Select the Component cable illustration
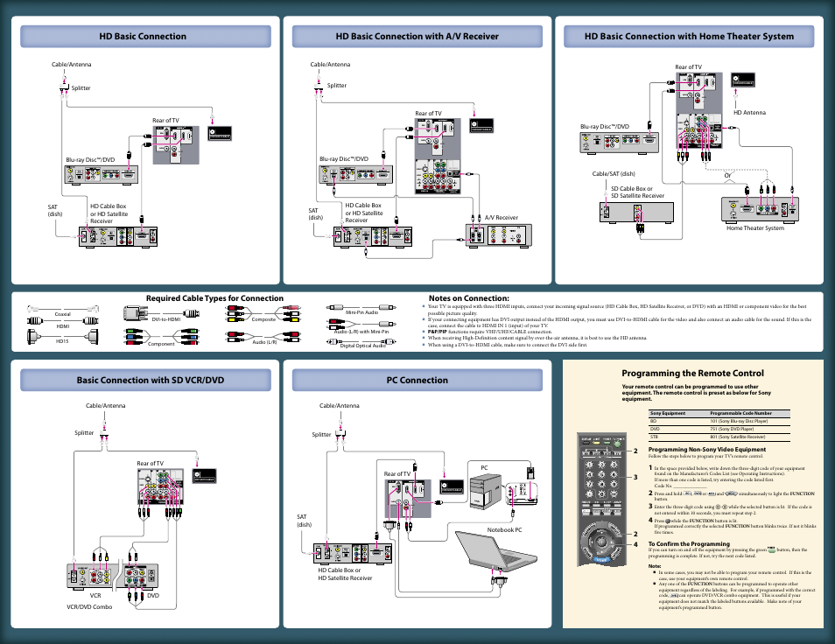Image resolution: width=835 pixels, height=644 pixels. (x=161, y=338)
